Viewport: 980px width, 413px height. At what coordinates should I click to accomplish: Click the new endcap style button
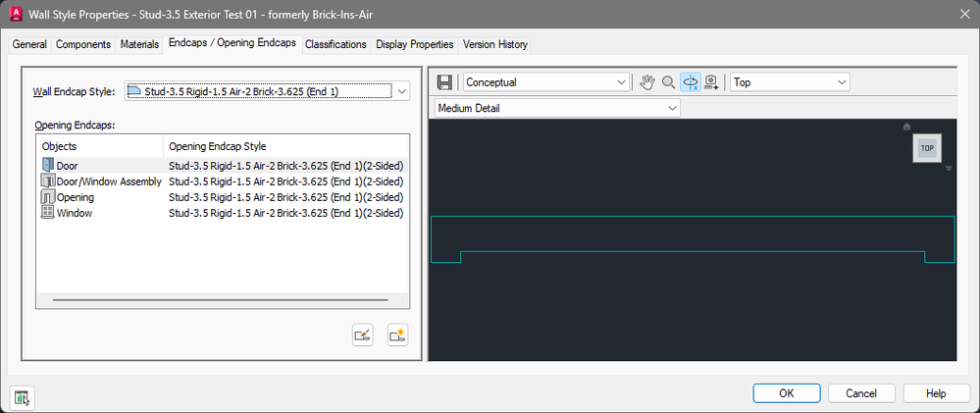397,335
